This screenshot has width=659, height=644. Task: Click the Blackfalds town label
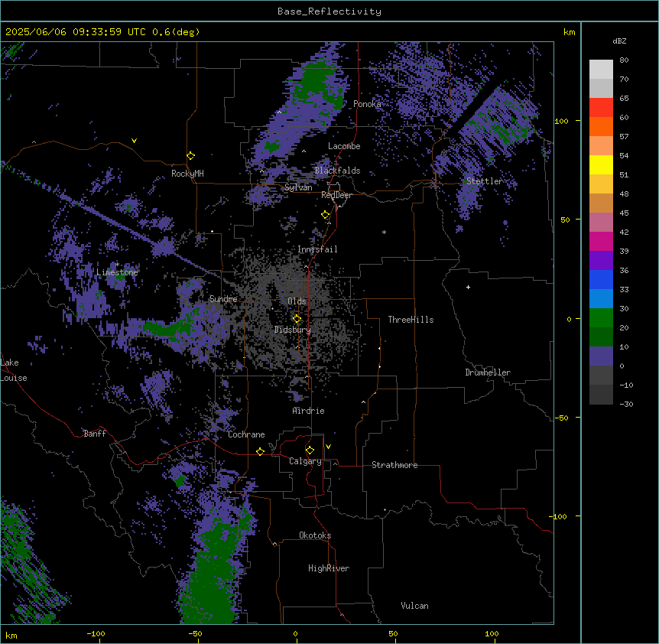coord(337,171)
